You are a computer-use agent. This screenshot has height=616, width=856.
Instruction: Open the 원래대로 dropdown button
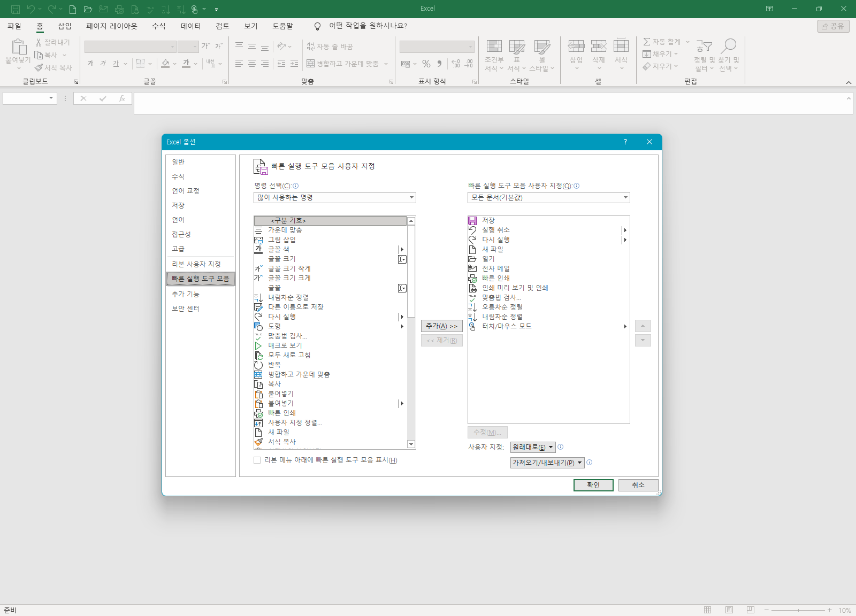click(533, 447)
